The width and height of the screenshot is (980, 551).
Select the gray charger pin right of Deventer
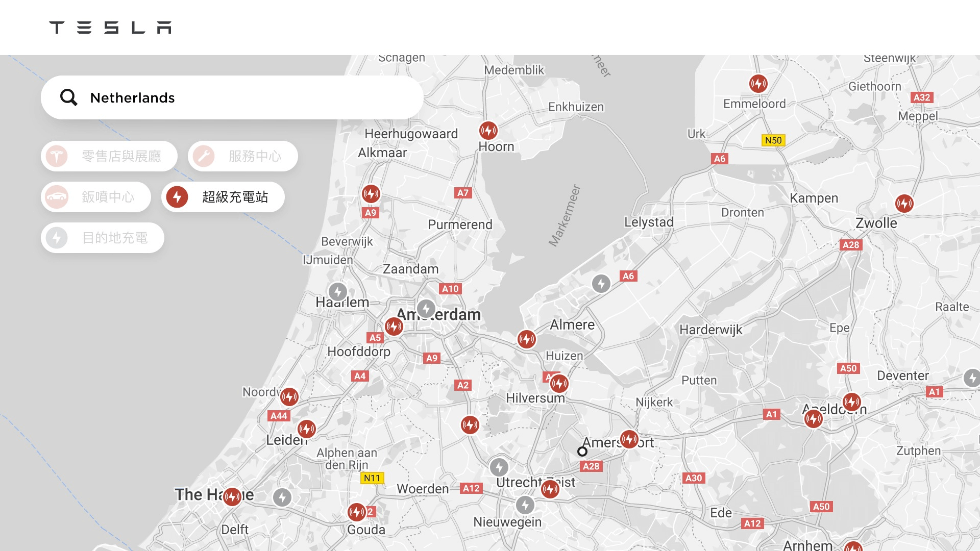click(972, 379)
